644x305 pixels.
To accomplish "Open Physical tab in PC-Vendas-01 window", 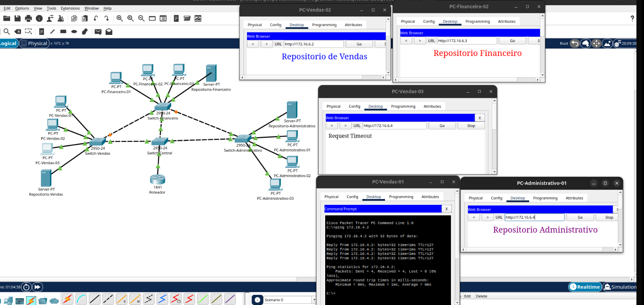I will tap(331, 197).
